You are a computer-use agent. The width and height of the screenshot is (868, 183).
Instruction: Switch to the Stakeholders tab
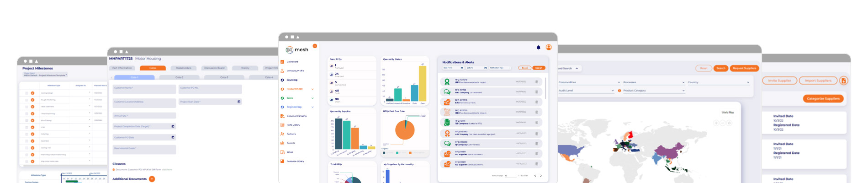184,68
